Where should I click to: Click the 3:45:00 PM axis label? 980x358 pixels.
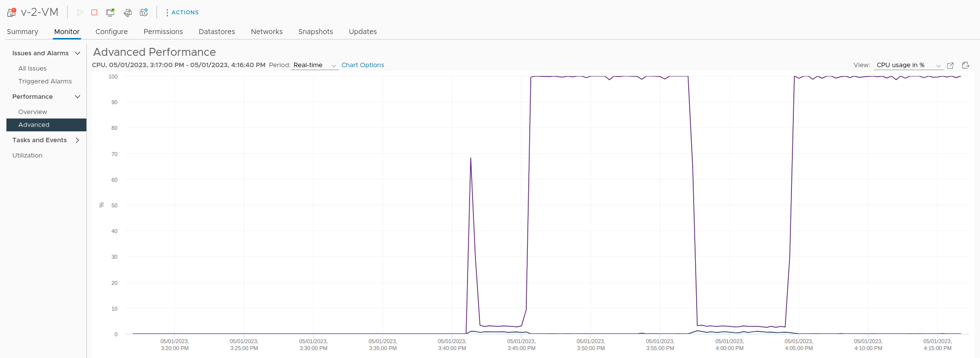click(521, 345)
